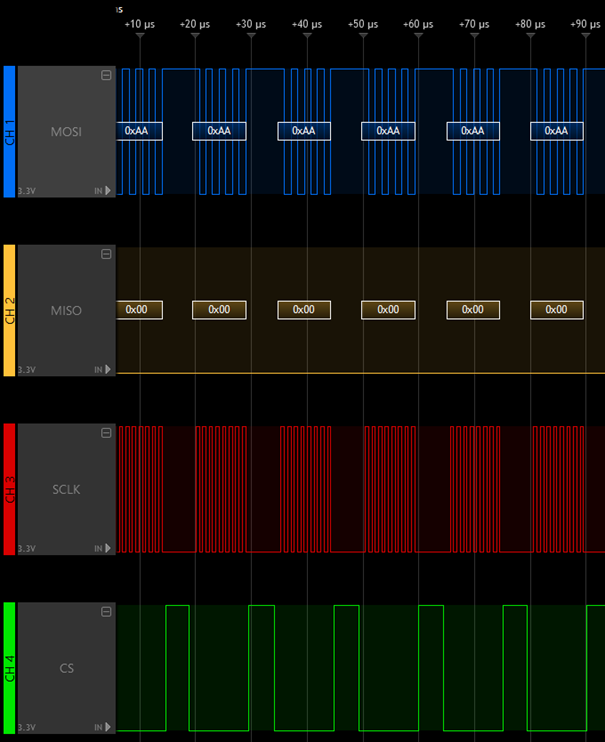Select the last 0xAA MOSI byte near +85 µs

[x=557, y=131]
